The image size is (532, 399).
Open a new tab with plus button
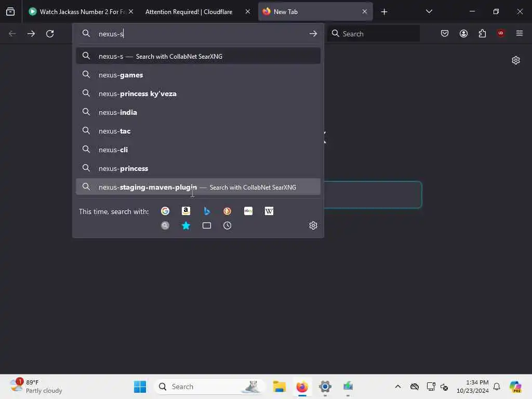pos(384,12)
